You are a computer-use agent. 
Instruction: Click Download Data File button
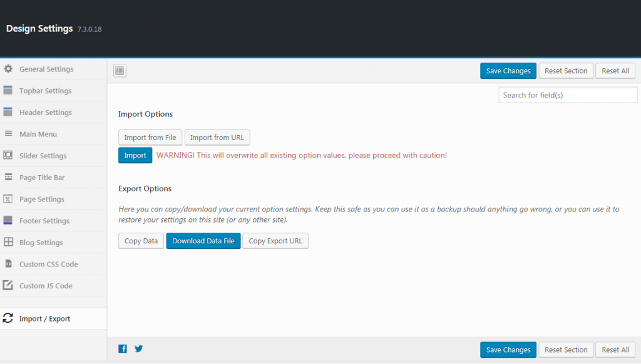203,241
